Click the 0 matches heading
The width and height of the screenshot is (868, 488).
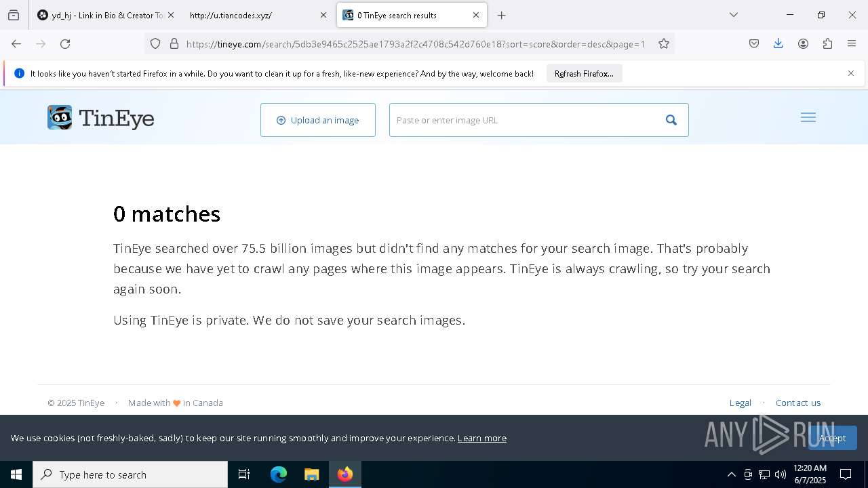tap(167, 214)
